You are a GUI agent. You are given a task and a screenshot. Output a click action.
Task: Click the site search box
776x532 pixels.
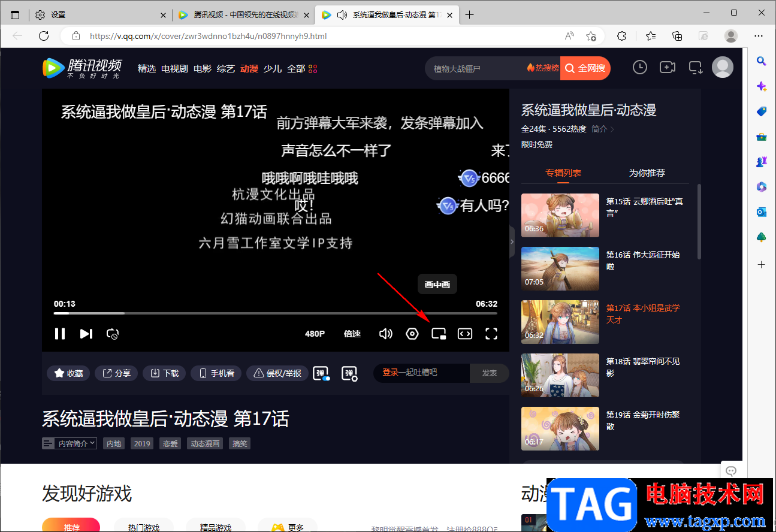point(473,68)
